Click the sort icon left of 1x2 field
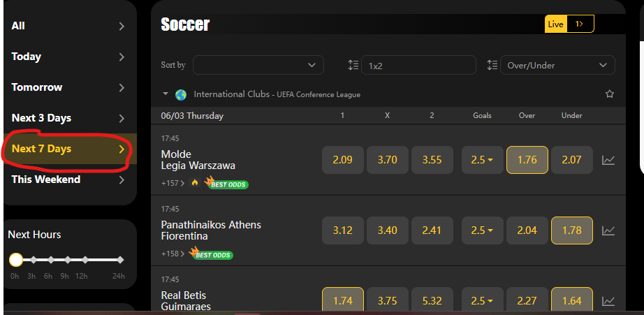Screen dimensions: 644x315 pyautogui.click(x=353, y=65)
